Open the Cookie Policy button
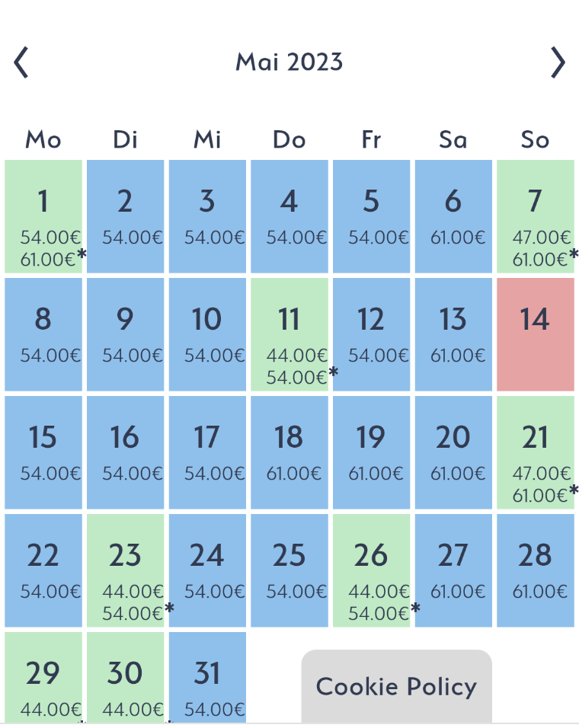 click(396, 686)
